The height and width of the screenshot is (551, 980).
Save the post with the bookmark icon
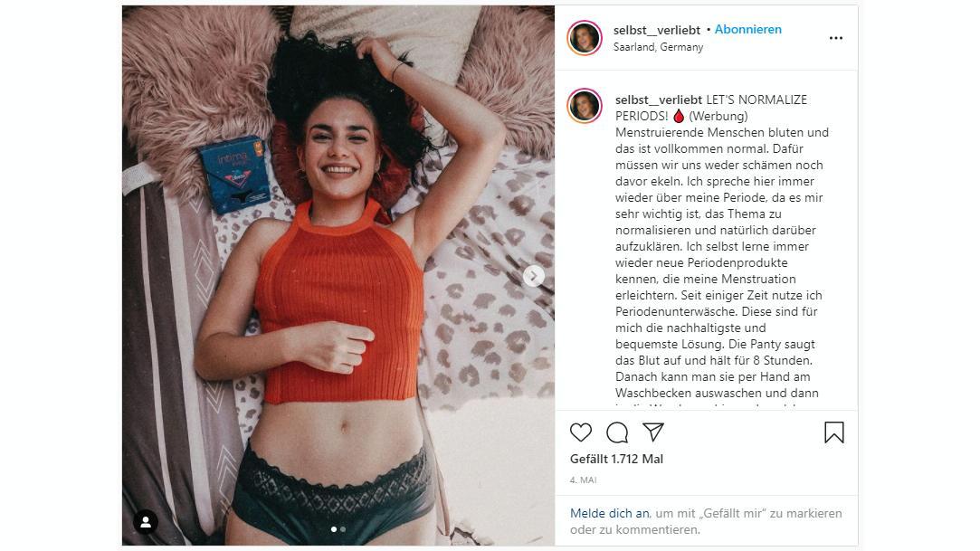point(833,432)
